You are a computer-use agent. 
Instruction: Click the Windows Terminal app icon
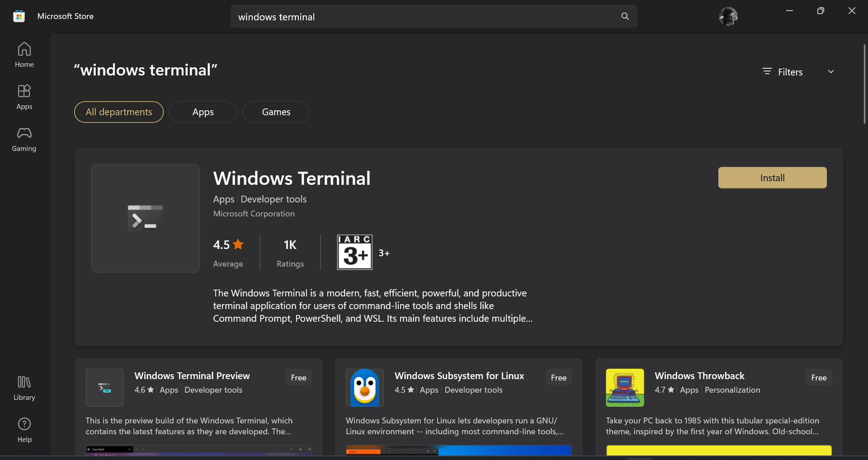tap(145, 218)
